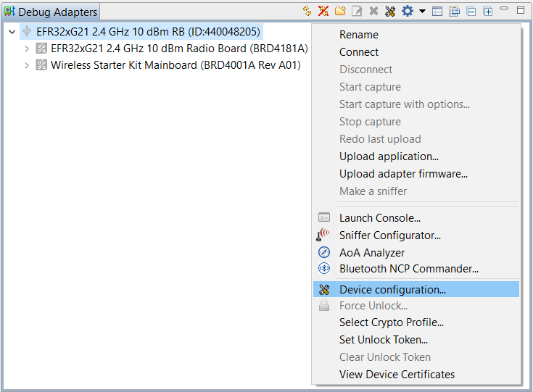The height and width of the screenshot is (392, 533).
Task: Open AoA Analyzer from the context menu
Action: tap(372, 253)
